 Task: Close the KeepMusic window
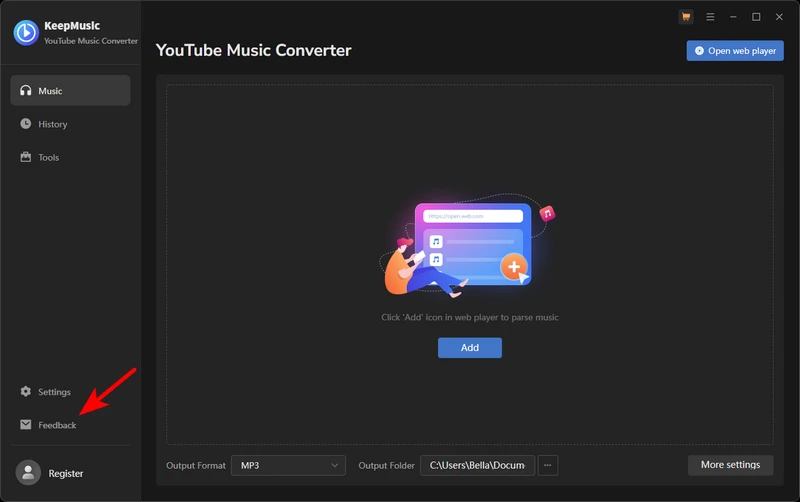click(x=779, y=17)
